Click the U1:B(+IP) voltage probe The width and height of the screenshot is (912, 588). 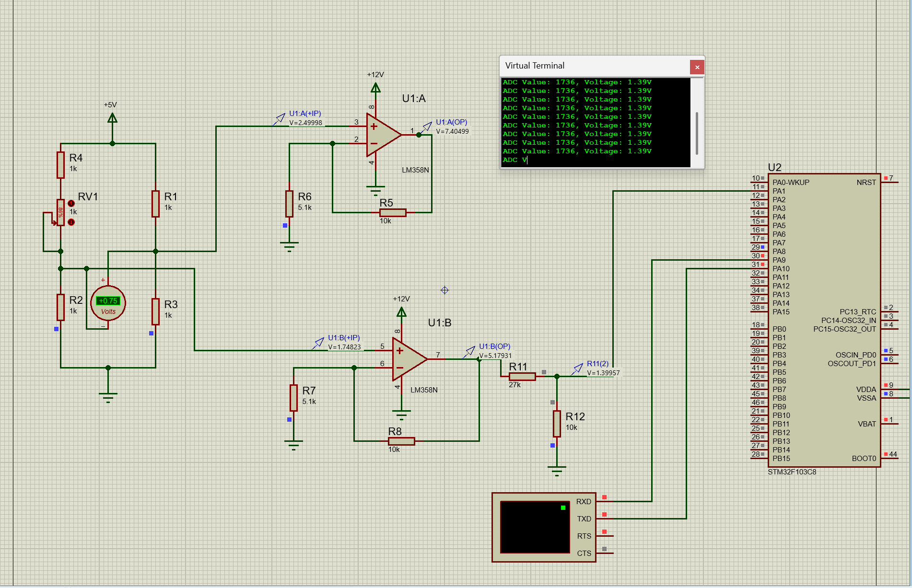[318, 343]
